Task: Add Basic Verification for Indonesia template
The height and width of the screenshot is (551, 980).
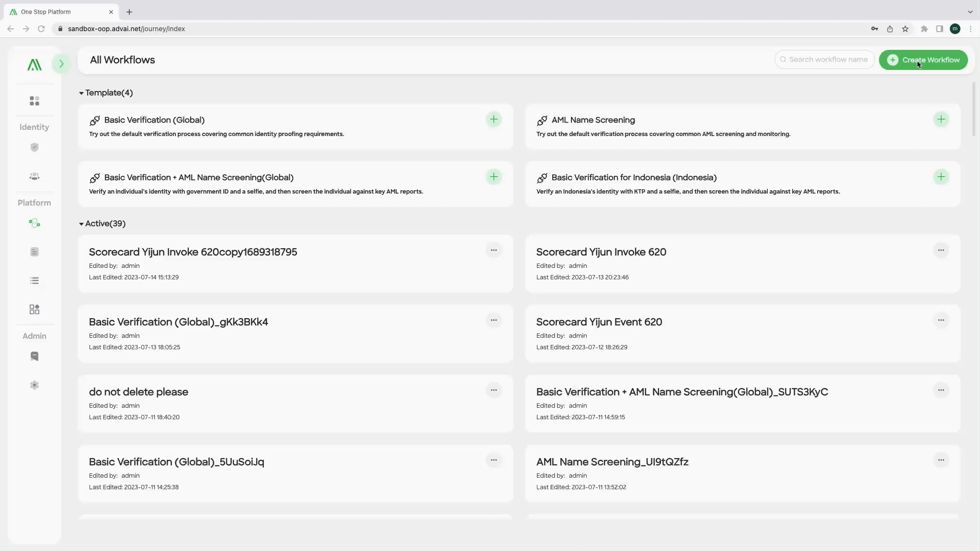Action: 941,176
